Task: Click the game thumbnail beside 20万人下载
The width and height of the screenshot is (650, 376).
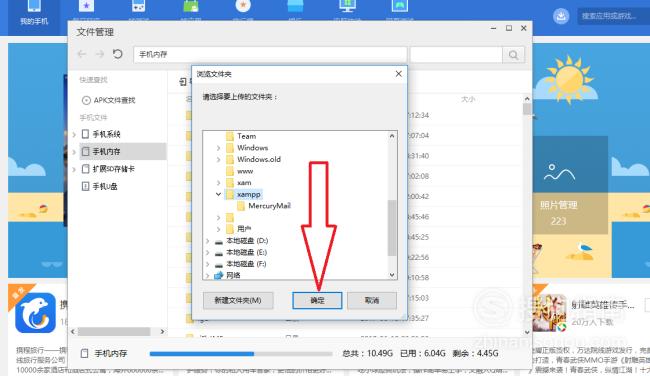Action: coord(550,313)
